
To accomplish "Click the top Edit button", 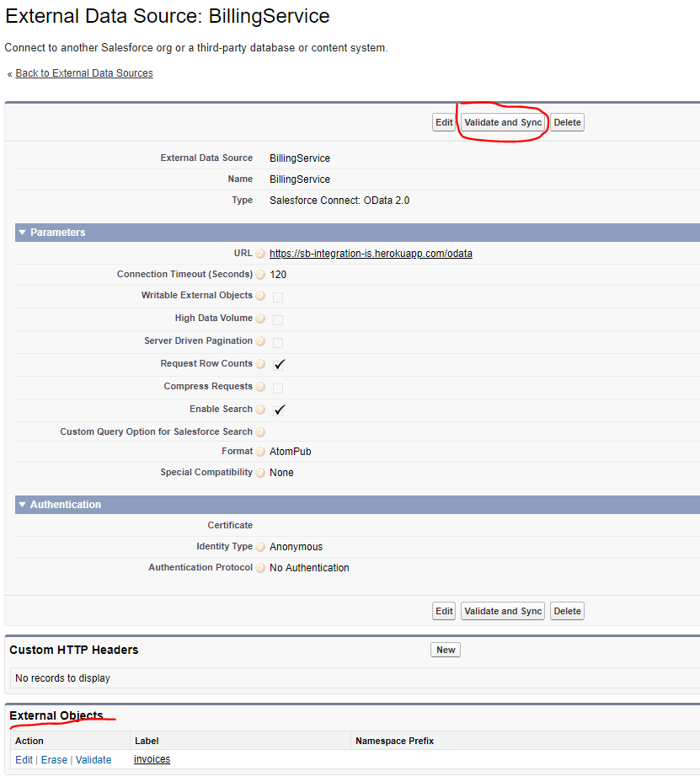I will pyautogui.click(x=444, y=123).
